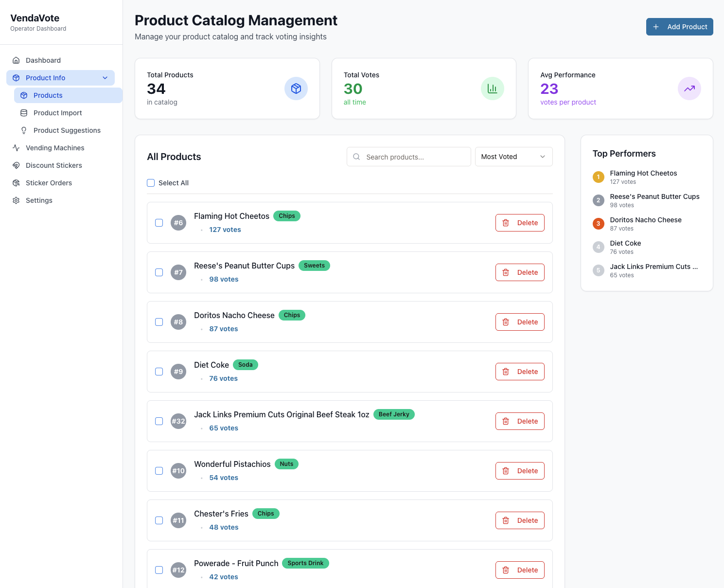724x588 pixels.
Task: Click the Sweets category tag
Action: pyautogui.click(x=314, y=266)
